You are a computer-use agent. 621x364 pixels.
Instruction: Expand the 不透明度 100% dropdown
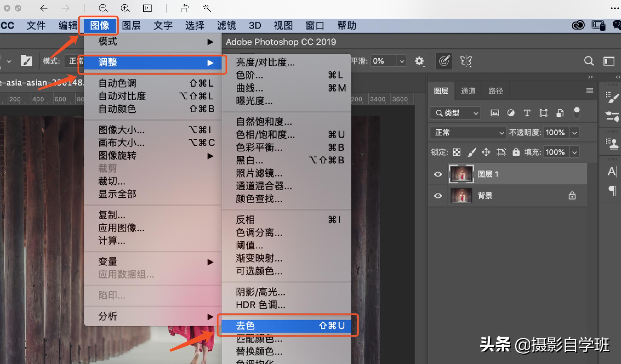[x=575, y=132]
